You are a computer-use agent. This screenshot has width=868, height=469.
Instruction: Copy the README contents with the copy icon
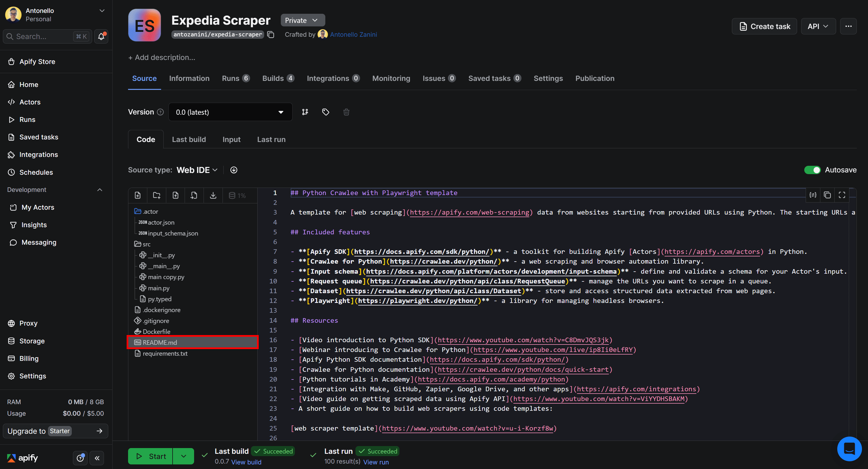[x=827, y=195]
